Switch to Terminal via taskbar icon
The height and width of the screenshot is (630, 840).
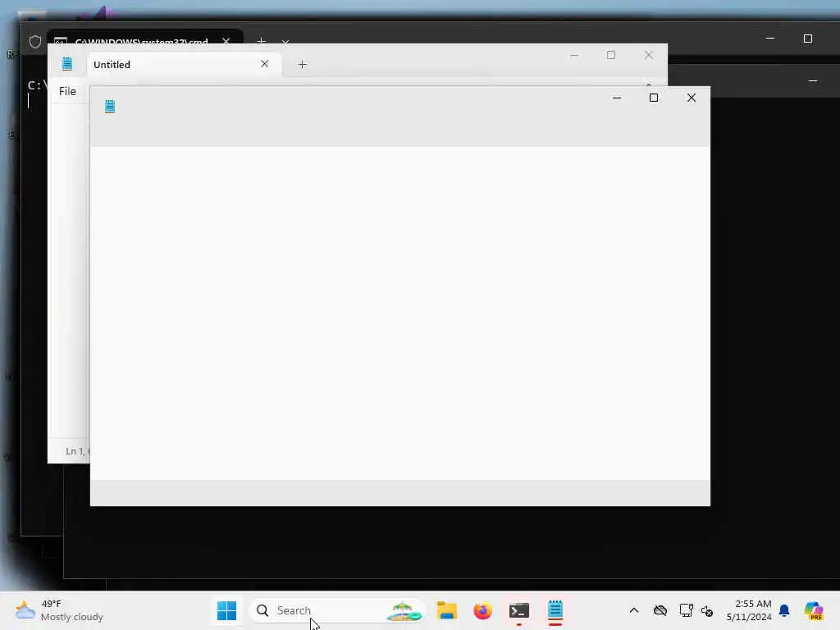(518, 610)
